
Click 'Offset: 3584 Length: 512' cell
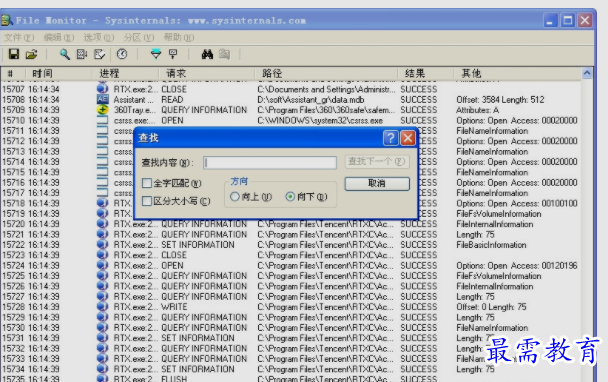pyautogui.click(x=500, y=100)
